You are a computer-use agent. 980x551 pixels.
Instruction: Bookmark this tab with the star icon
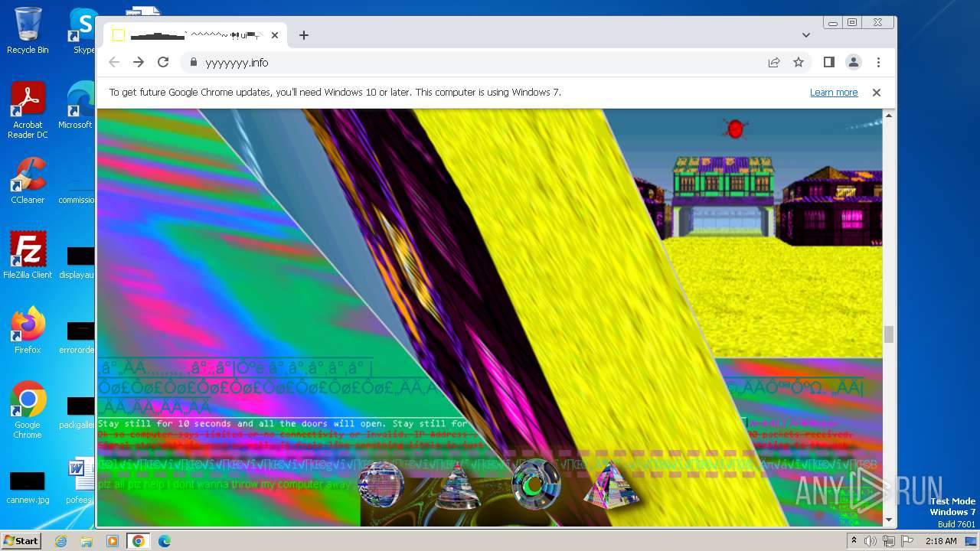[799, 63]
